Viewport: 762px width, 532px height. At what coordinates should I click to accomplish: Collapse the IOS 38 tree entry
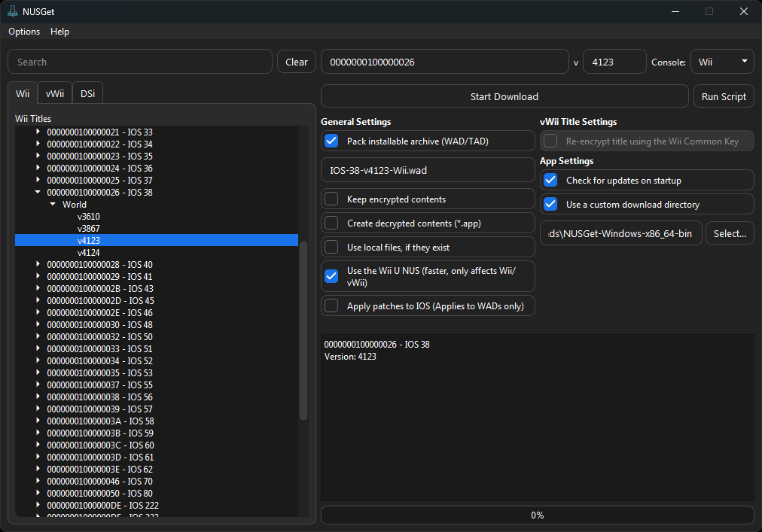coord(38,192)
